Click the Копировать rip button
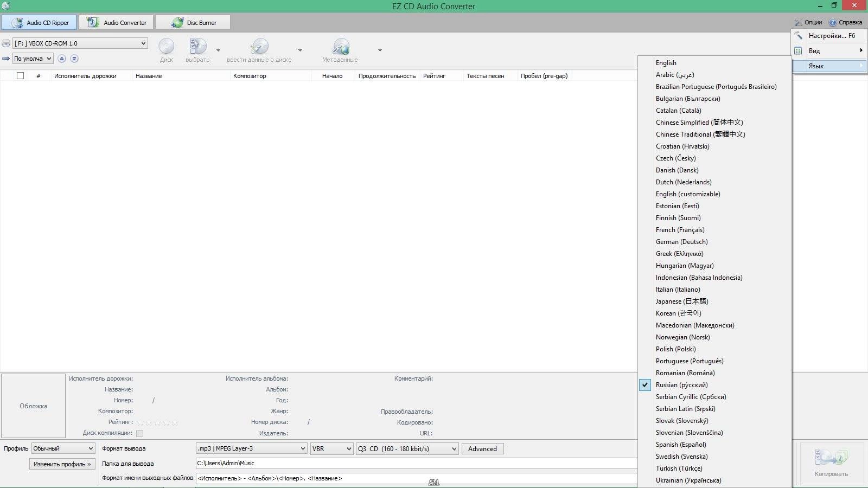Screen dimensions: 868x488 point(831,464)
